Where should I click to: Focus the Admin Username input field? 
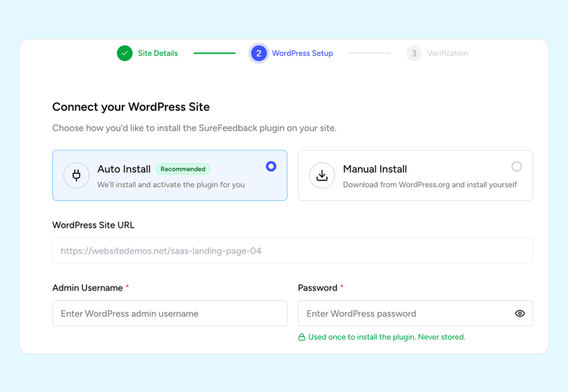coord(169,313)
